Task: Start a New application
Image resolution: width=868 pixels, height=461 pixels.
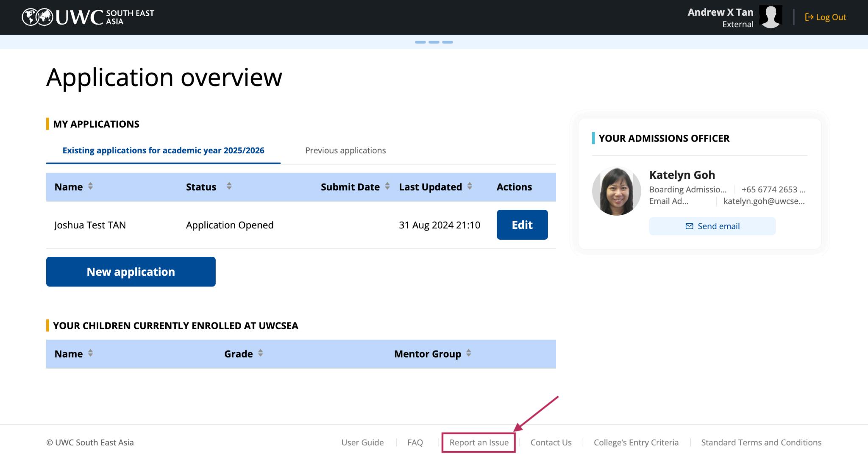Action: [x=131, y=272]
